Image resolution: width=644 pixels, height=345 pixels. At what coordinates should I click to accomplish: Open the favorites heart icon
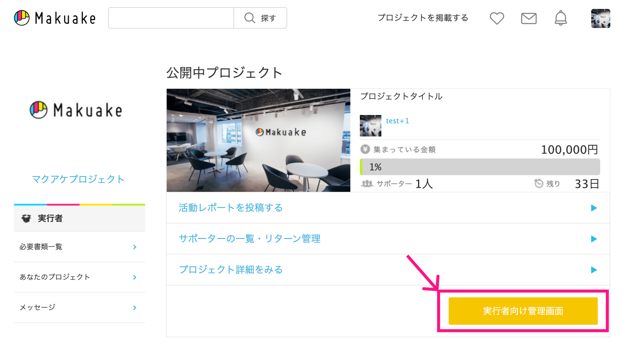coord(497,18)
